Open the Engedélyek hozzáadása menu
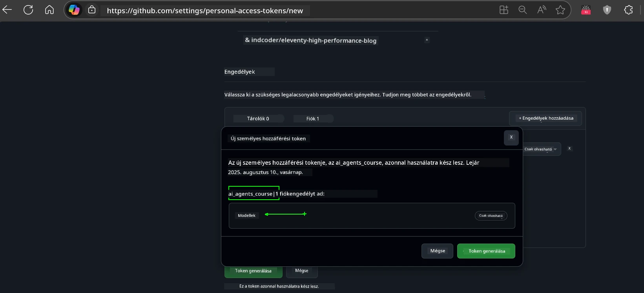The height and width of the screenshot is (293, 644). (x=545, y=118)
